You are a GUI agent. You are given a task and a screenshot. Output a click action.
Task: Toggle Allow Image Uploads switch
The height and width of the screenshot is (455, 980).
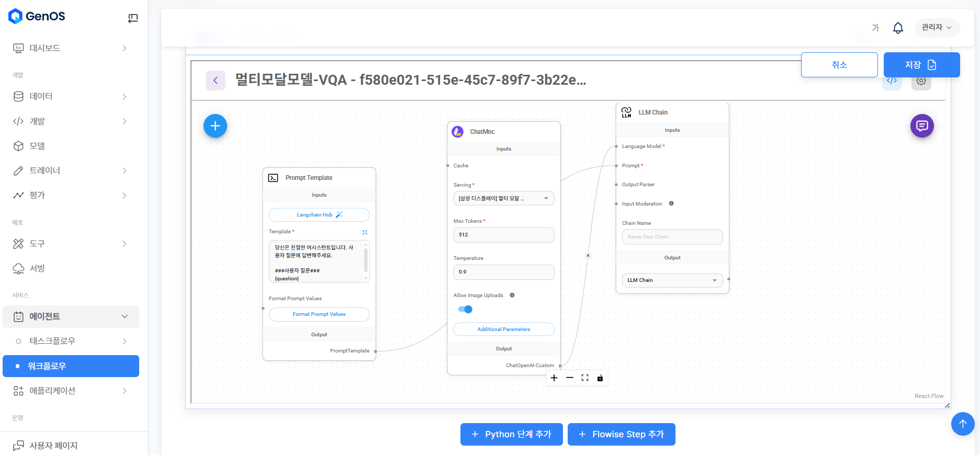(x=465, y=309)
